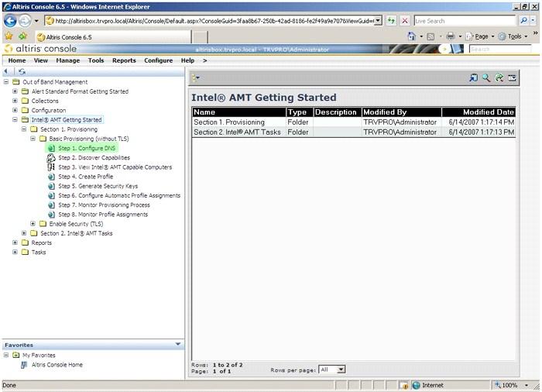
Task: Select Step 5. Generate Security Keys item
Action: 98,186
